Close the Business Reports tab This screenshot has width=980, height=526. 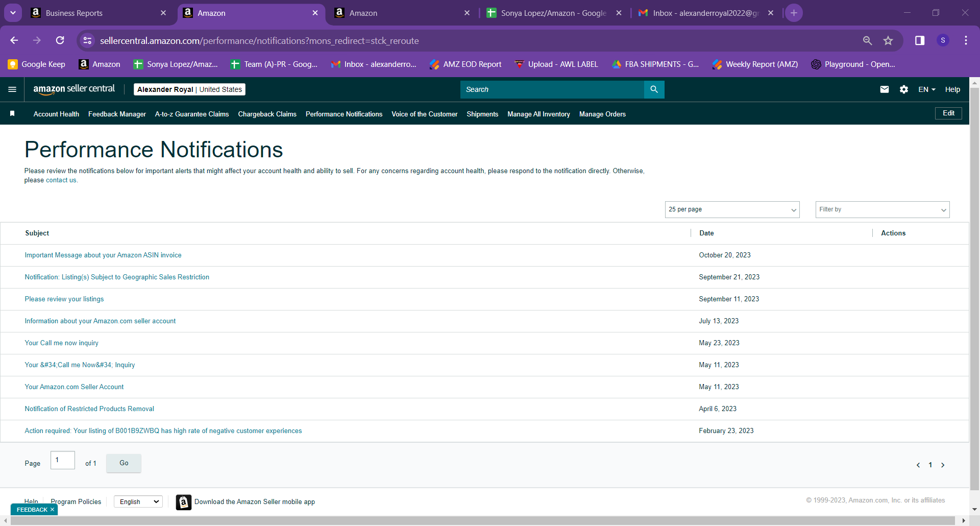(x=163, y=13)
